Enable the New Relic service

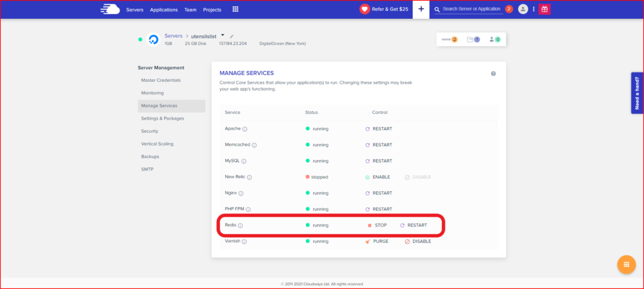[377, 177]
